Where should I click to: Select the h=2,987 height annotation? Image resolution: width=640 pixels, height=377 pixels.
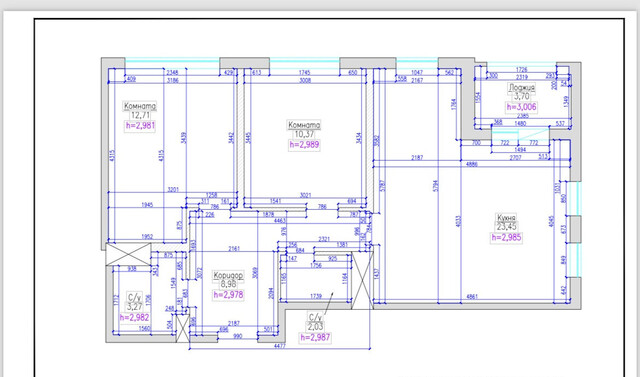coord(315,337)
